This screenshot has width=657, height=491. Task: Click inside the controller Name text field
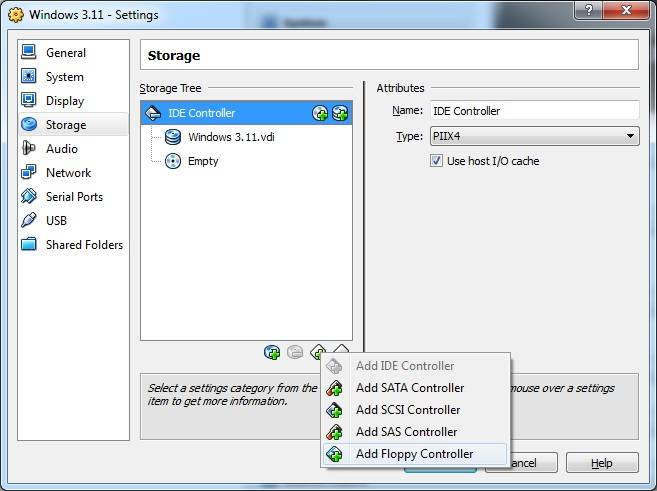(x=533, y=111)
